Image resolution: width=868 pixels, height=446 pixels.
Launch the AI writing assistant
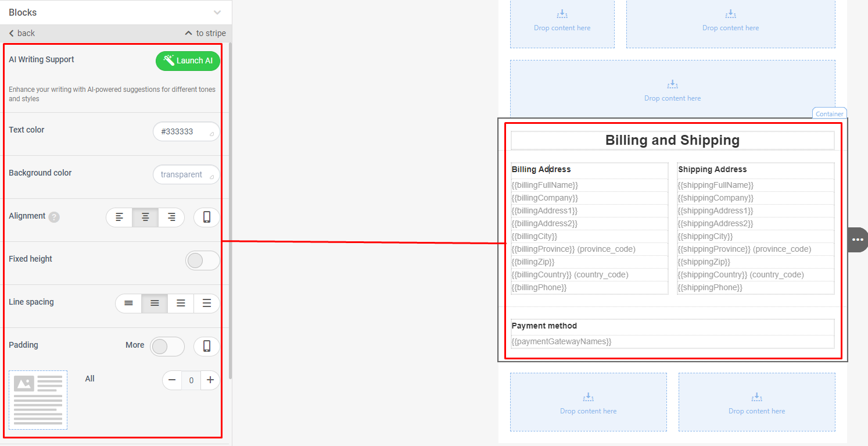pyautogui.click(x=188, y=60)
